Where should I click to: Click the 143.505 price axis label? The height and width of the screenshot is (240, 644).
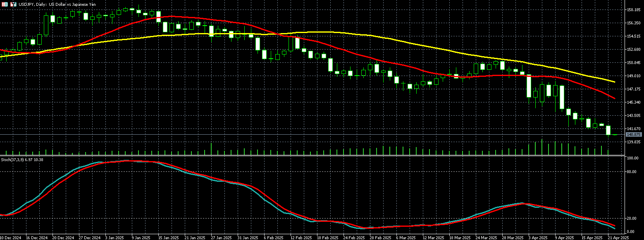tap(634, 116)
